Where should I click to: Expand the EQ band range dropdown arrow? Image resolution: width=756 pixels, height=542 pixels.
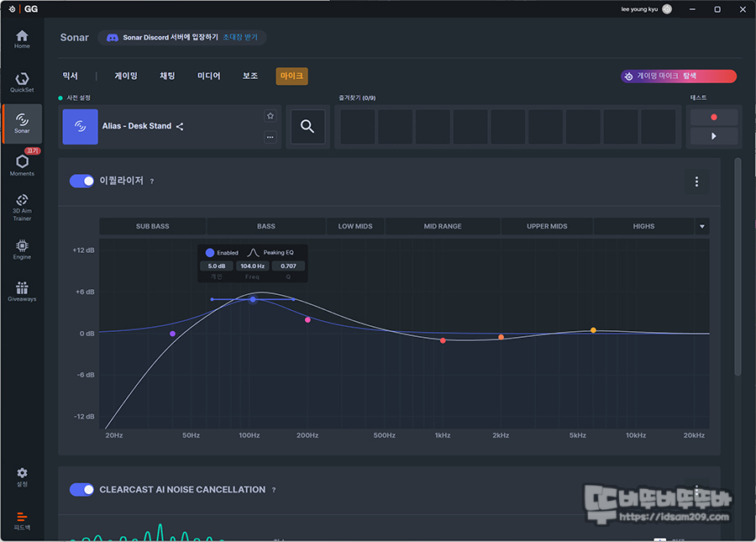(702, 226)
